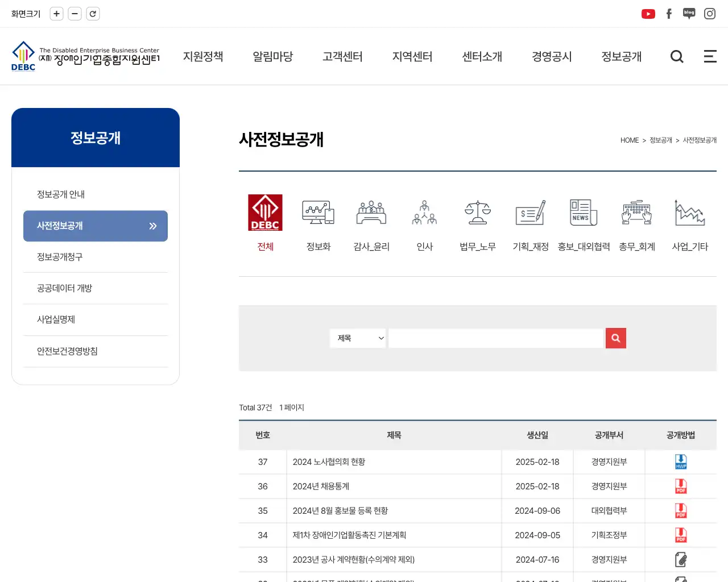Open 센터소개 main menu
Screen dimensions: 728x582
click(x=482, y=56)
